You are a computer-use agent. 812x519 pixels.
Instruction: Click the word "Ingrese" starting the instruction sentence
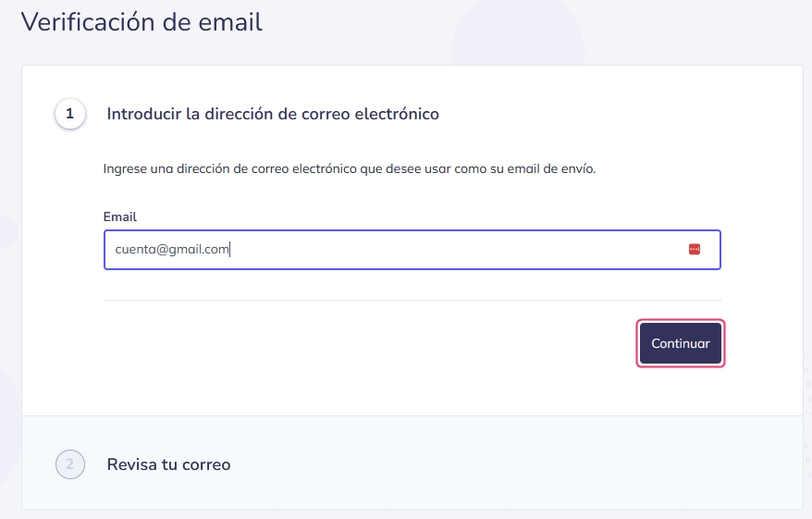pos(125,169)
